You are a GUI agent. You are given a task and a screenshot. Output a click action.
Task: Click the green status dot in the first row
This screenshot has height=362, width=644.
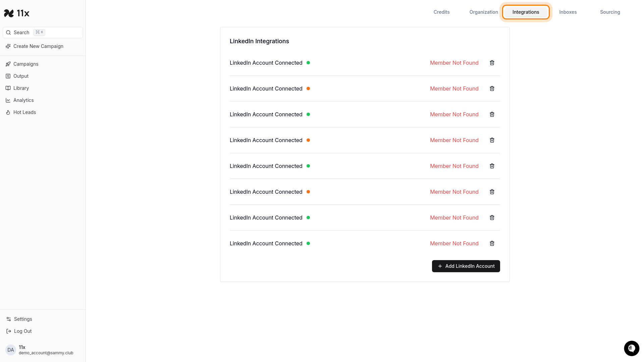coord(308,63)
